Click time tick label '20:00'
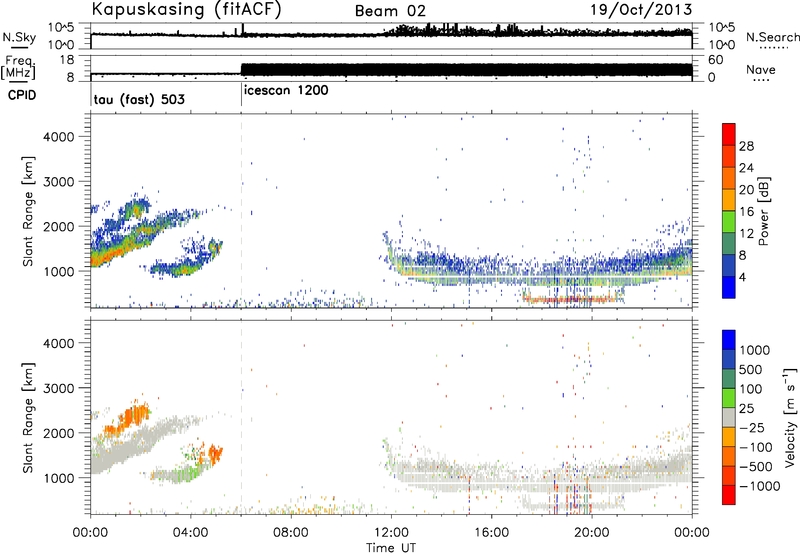 [591, 533]
